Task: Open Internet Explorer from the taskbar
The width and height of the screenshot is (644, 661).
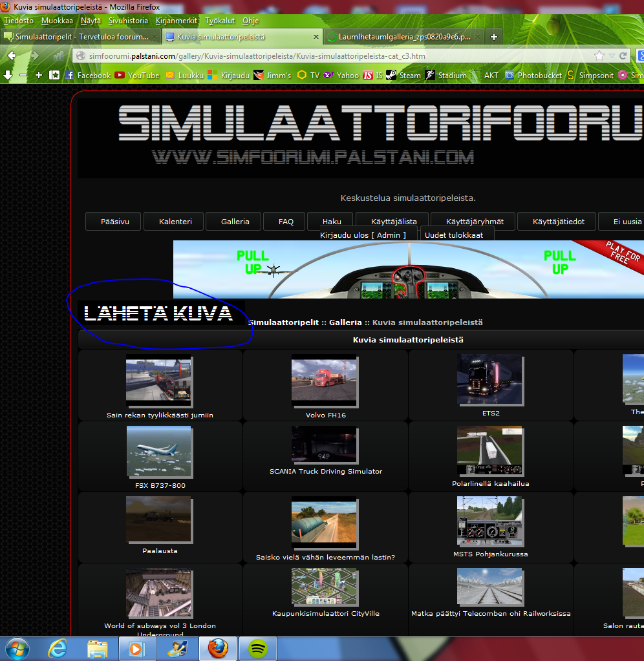Action: (58, 648)
